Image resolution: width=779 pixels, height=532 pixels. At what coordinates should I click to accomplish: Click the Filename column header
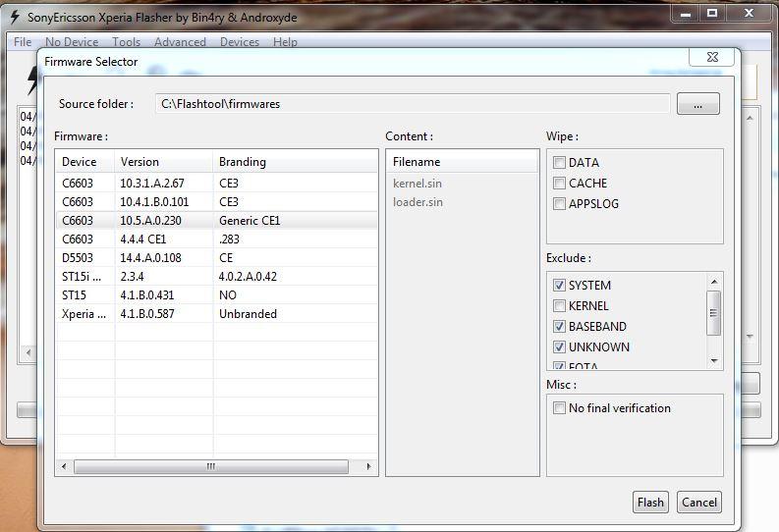coord(463,162)
